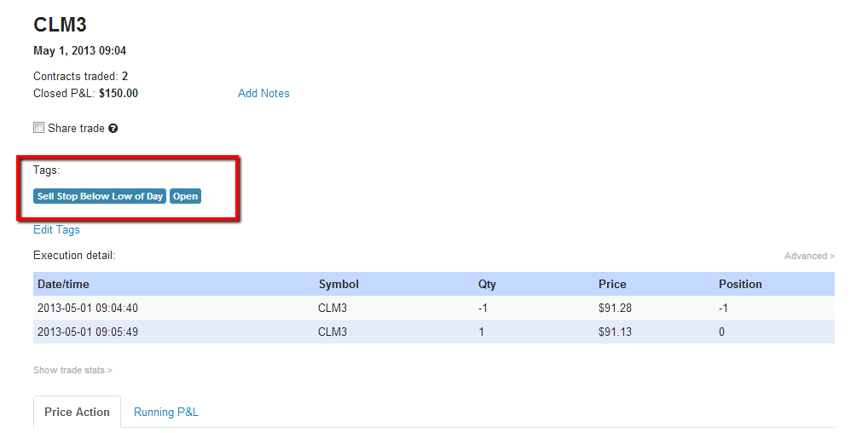Viewport: 868px width, 433px height.
Task: Select the Open tag
Action: coord(185,197)
